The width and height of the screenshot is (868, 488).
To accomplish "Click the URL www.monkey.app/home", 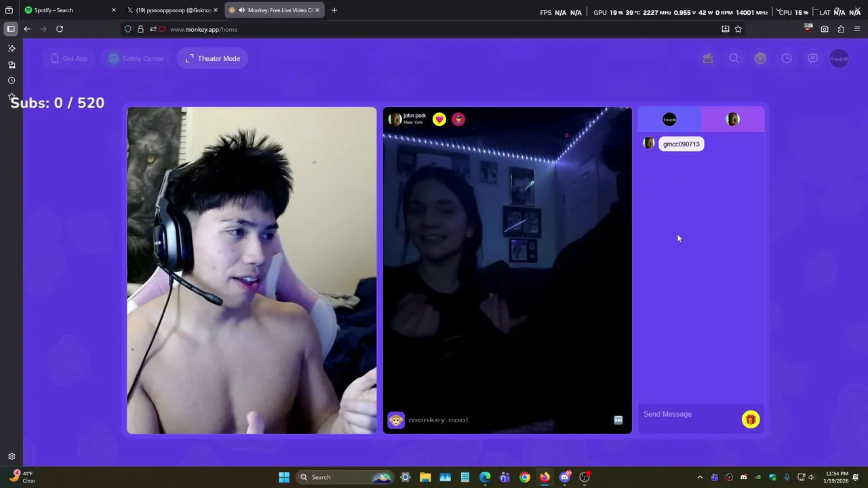I will (203, 29).
